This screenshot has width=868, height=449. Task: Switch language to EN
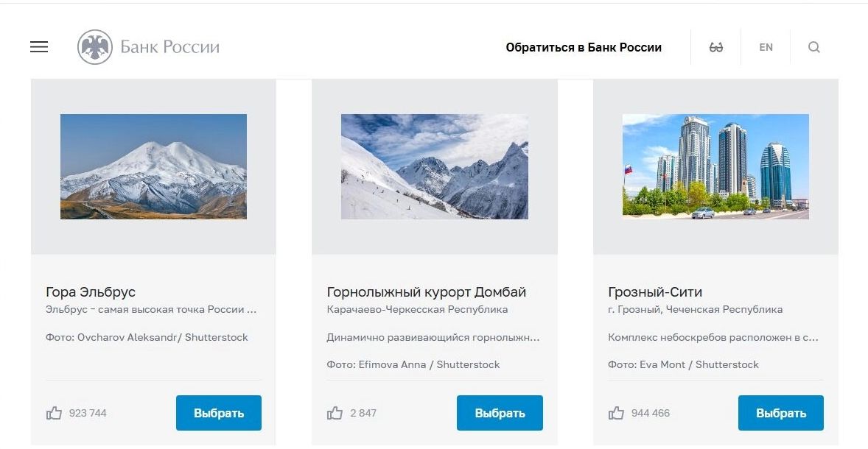pyautogui.click(x=766, y=47)
